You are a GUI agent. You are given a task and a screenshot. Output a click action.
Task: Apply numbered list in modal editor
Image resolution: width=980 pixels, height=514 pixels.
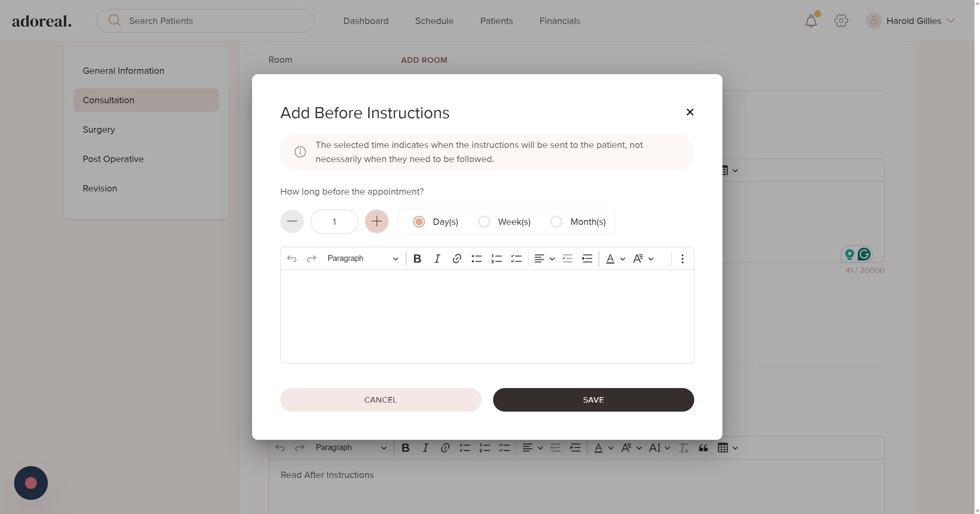point(496,259)
